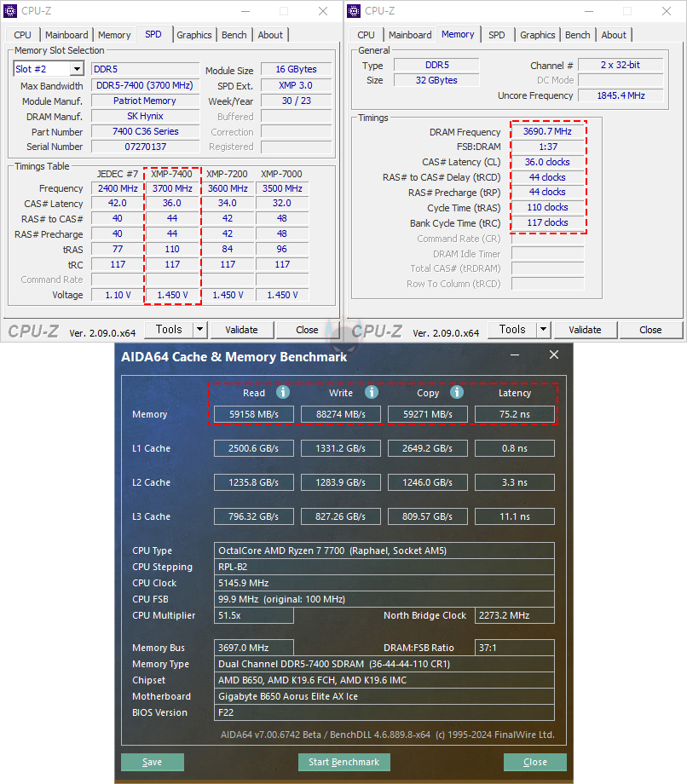Minimize the AIDA64 benchmark window

[515, 355]
